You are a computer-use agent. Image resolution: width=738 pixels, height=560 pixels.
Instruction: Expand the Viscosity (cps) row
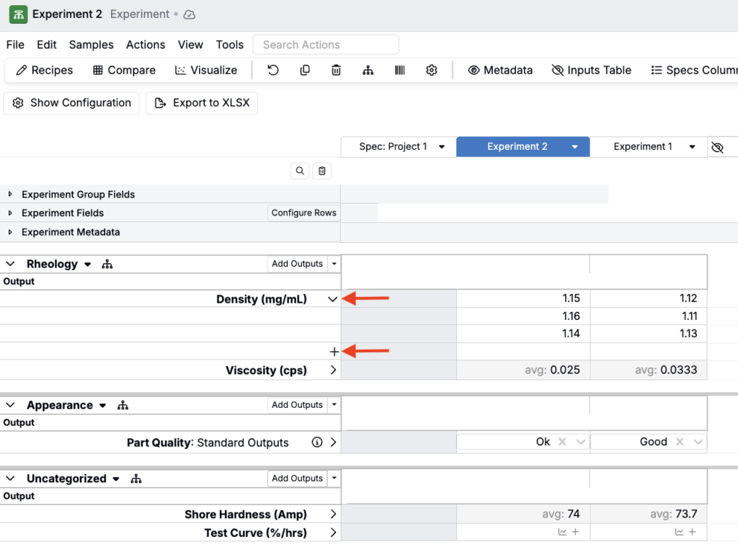tap(333, 370)
